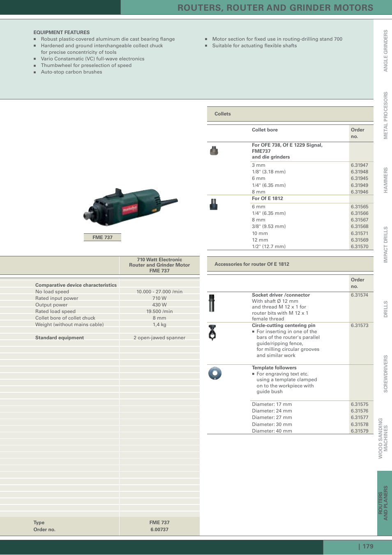Open the IMPACT DRILLS side tab
The height and width of the screenshot is (555, 392).
385,244
